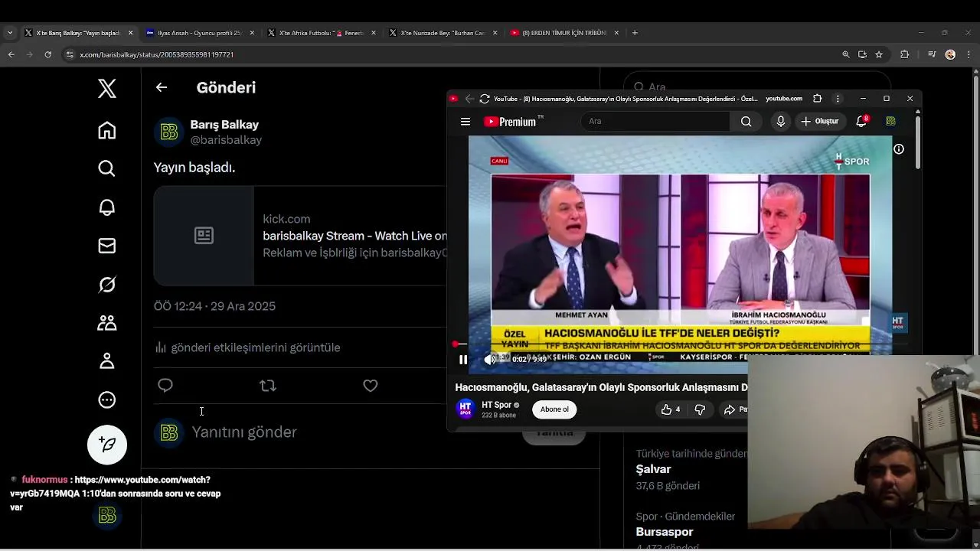The image size is (980, 551).
Task: Open More options circle in X sidebar
Action: point(107,399)
